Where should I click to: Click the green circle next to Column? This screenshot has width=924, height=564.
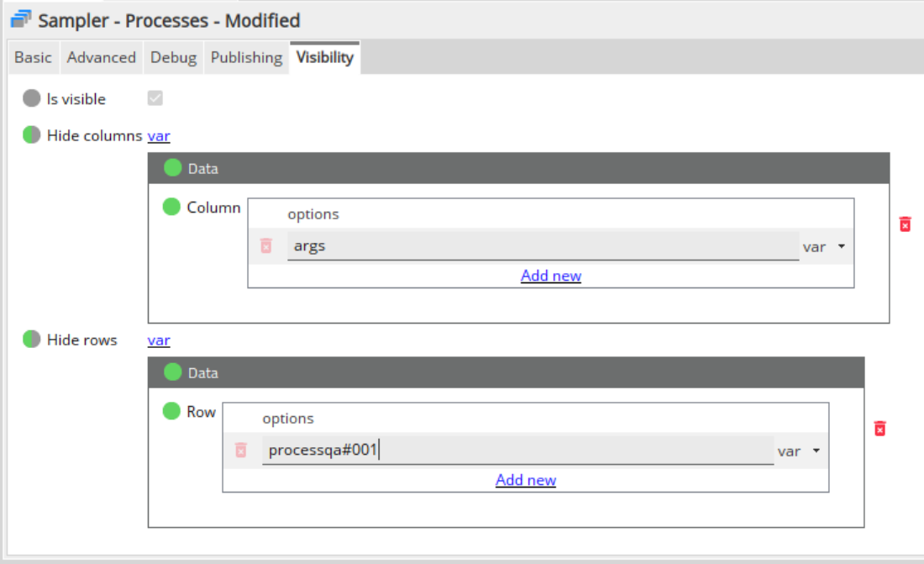[171, 207]
